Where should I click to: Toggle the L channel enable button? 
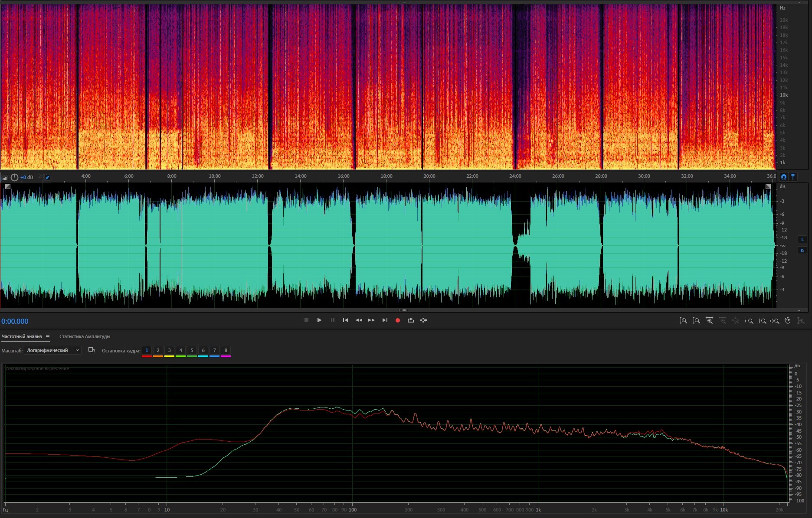pos(802,239)
